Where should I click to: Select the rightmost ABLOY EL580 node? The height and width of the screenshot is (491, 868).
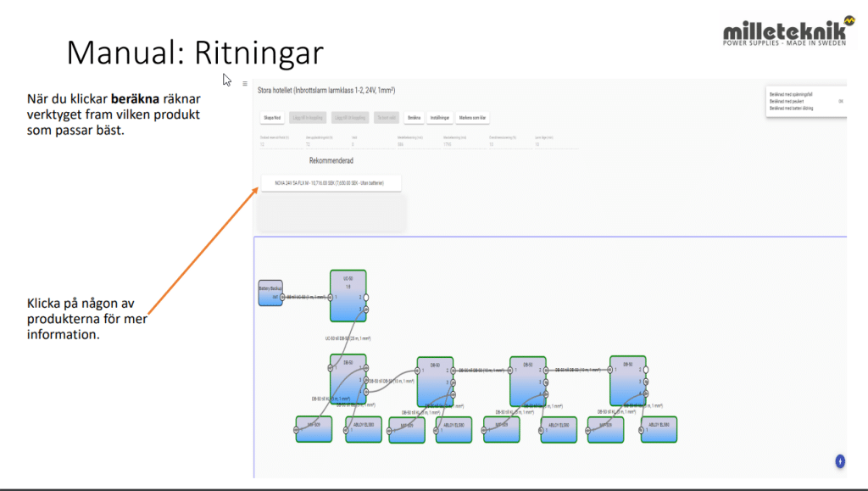[x=659, y=429]
